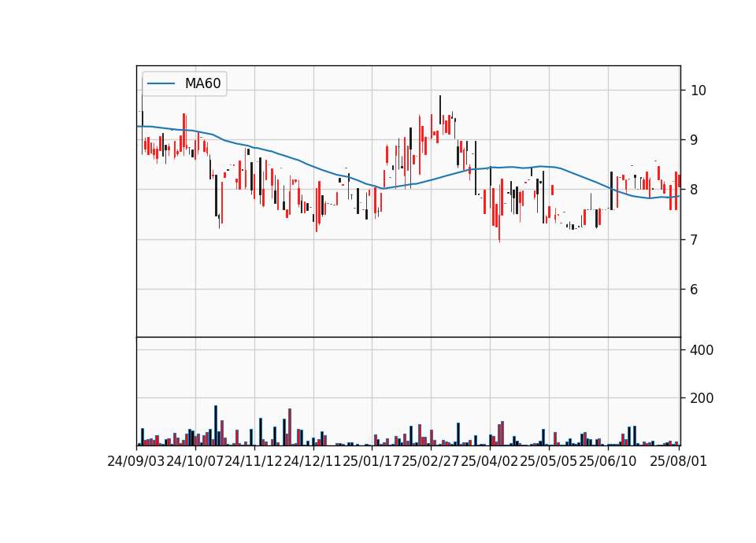
Task: Click the price axis label 8
Action: (695, 190)
